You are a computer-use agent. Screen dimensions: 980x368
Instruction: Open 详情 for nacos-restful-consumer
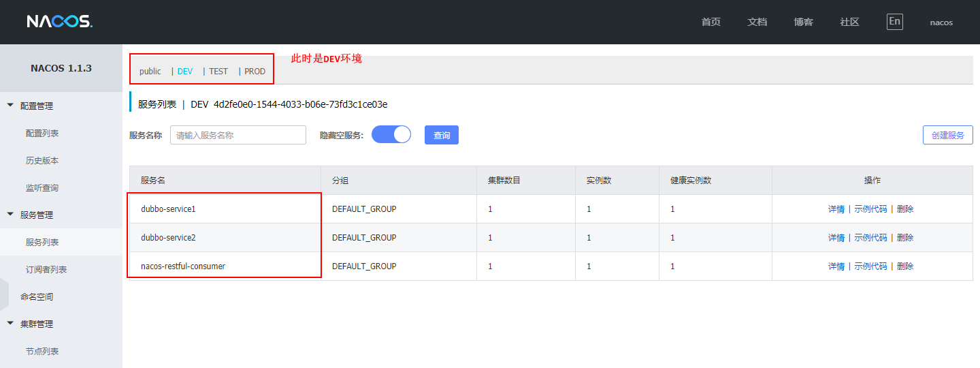point(836,266)
